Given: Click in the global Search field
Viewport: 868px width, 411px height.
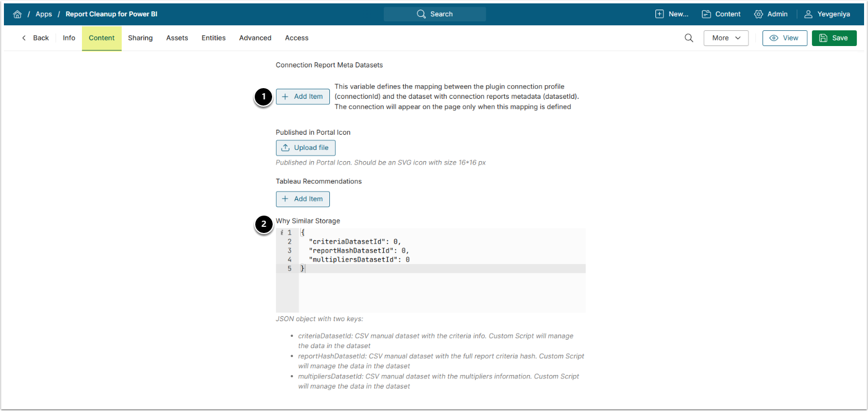Looking at the screenshot, I should (435, 14).
